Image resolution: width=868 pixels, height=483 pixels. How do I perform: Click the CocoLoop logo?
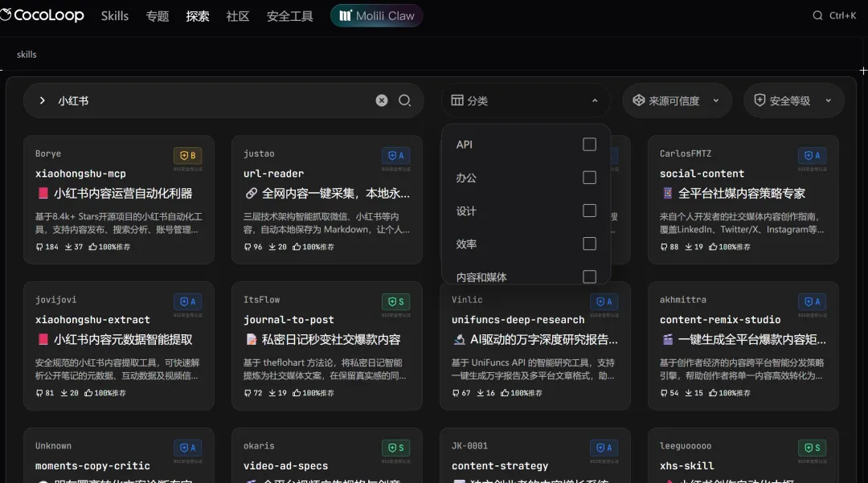(42, 15)
